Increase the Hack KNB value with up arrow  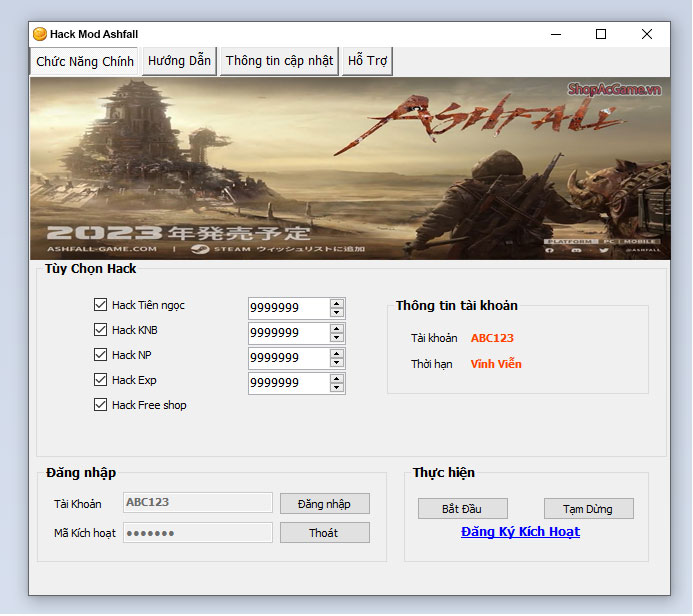click(x=337, y=328)
